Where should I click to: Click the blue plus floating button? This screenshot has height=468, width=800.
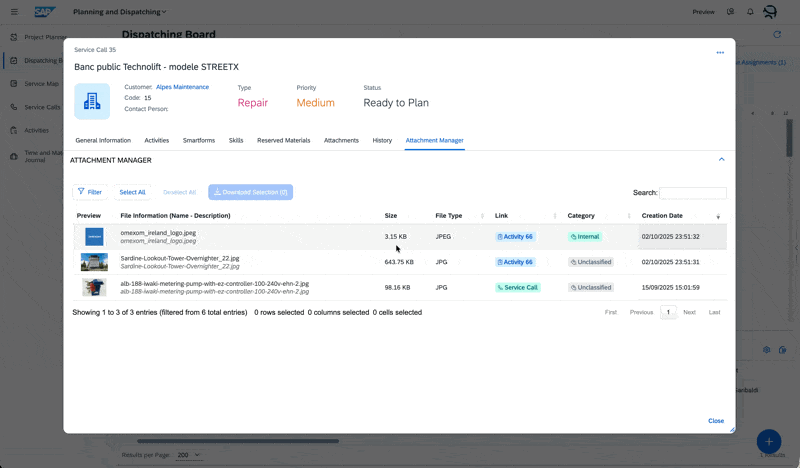(768, 441)
